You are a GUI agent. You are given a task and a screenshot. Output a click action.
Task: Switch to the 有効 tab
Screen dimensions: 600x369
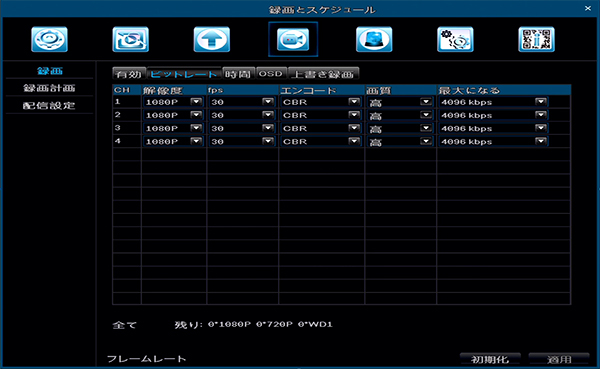click(x=129, y=74)
